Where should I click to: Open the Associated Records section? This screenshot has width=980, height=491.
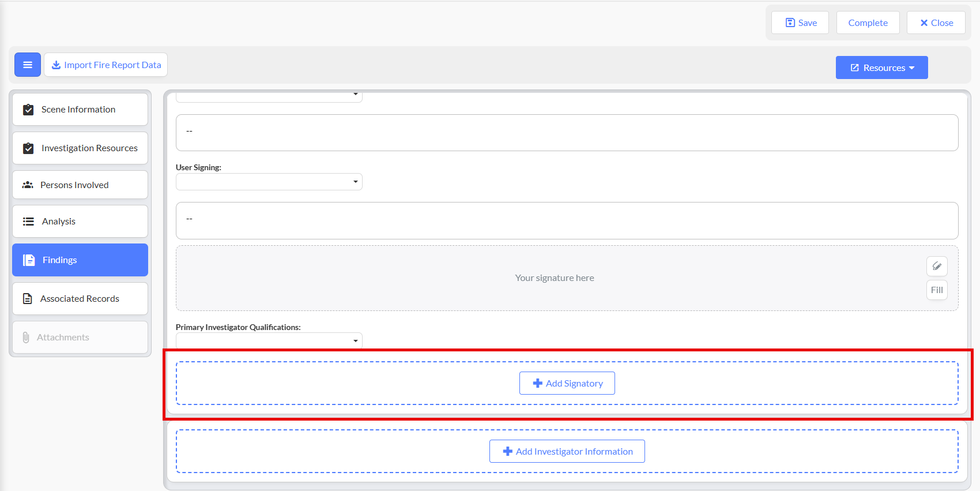(x=80, y=298)
